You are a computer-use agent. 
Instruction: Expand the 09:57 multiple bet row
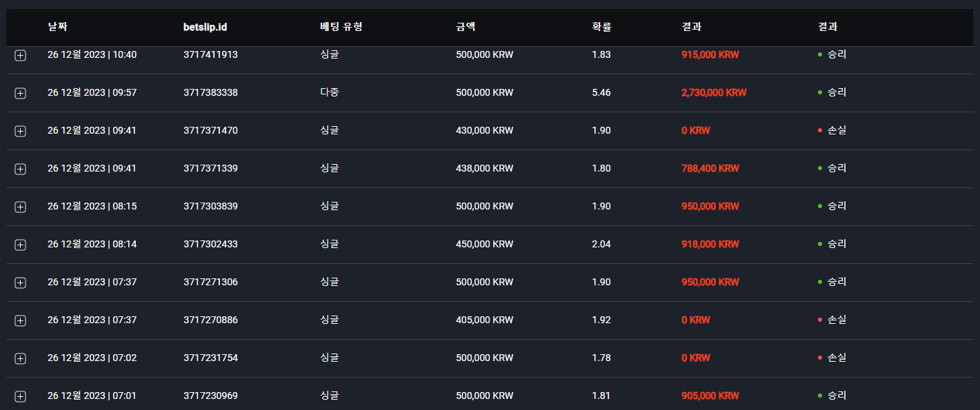(20, 94)
